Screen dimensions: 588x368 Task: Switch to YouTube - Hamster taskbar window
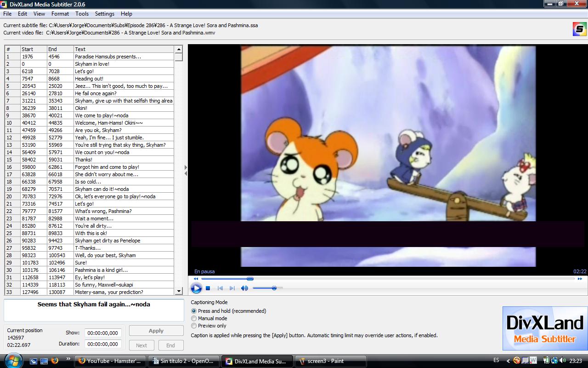[x=110, y=361]
